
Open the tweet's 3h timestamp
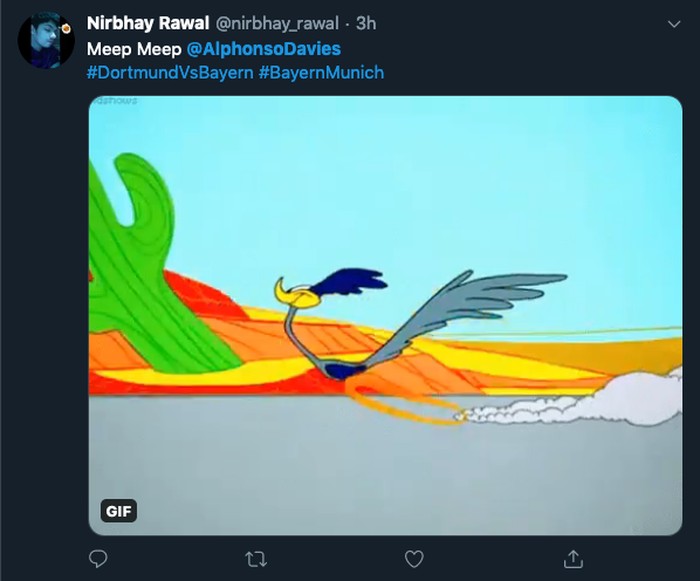pos(366,23)
